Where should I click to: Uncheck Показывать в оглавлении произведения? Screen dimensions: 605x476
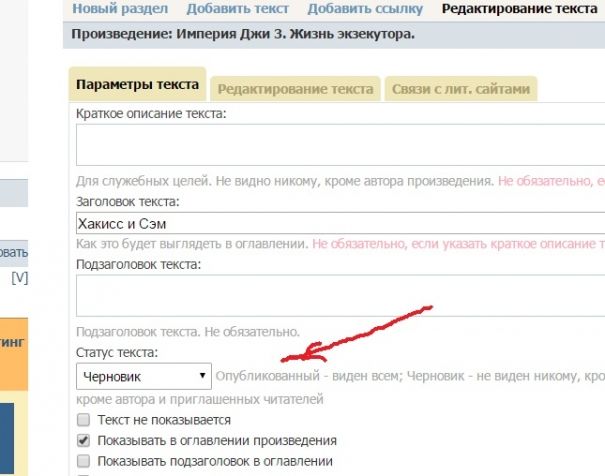click(84, 440)
